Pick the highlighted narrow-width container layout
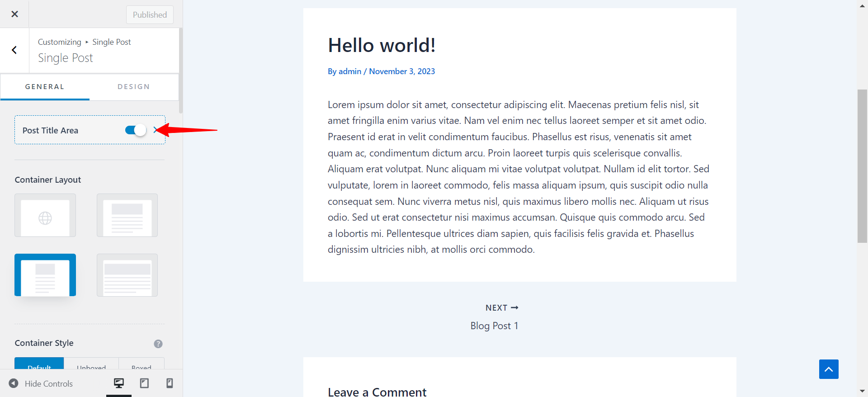Screen dimensions: 868x397 [45, 275]
